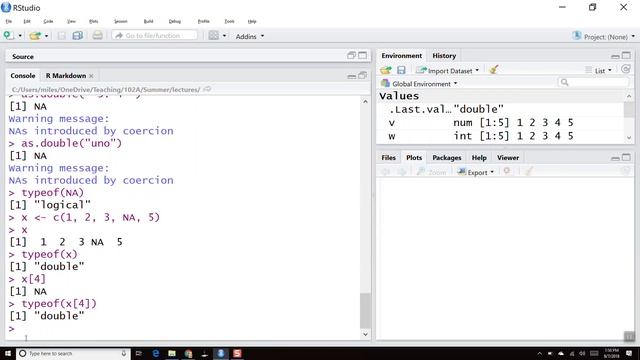The width and height of the screenshot is (640, 360).
Task: Select variable w in Environment
Action: [500, 136]
